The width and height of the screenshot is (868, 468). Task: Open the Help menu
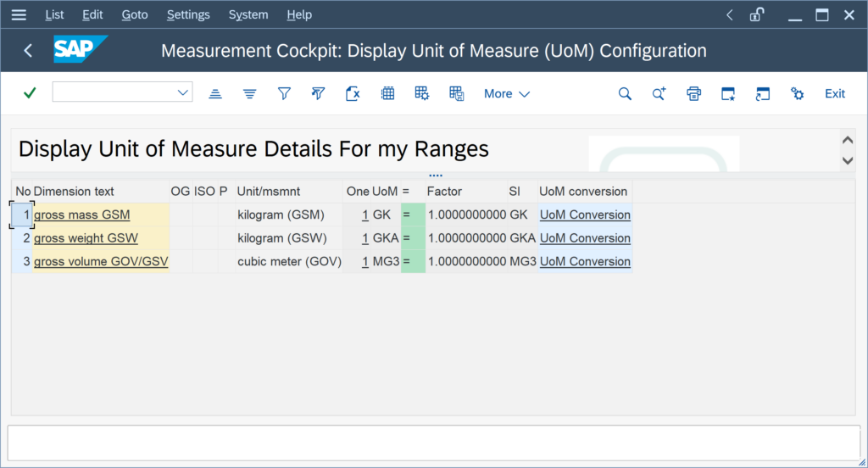[x=299, y=15]
